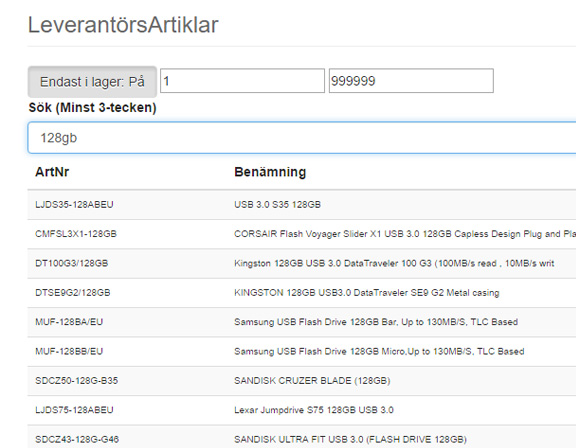The image size is (576, 448).
Task: Select SDCZ50-128G-B35 article number
Action: click(76, 381)
